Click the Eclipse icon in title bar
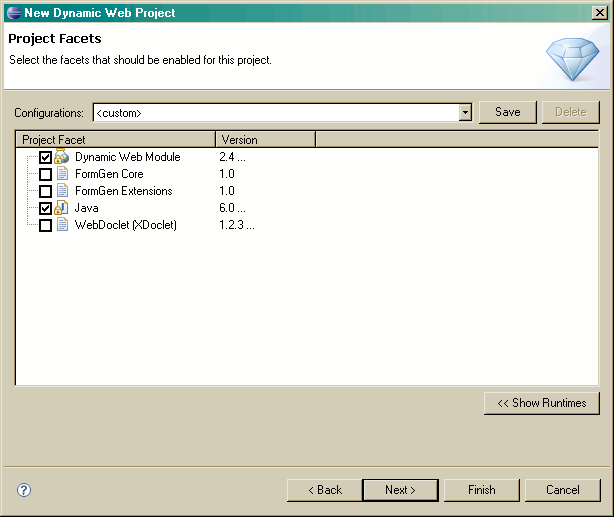 tap(13, 13)
